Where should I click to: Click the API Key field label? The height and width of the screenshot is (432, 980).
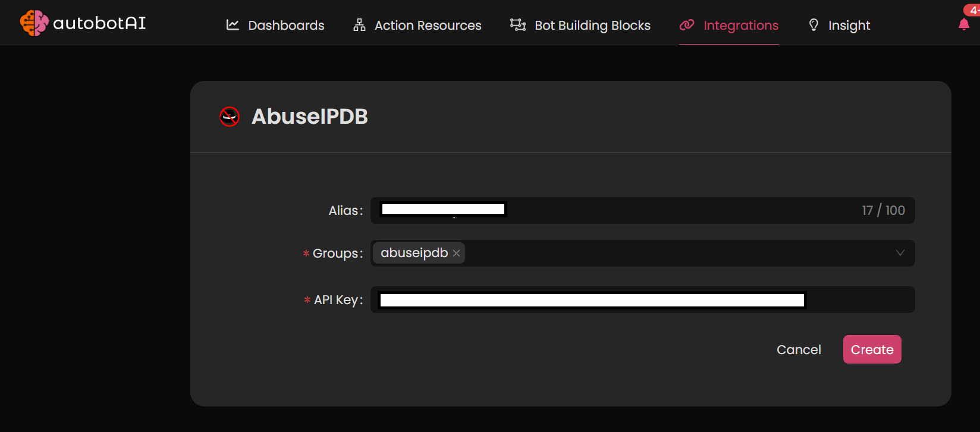338,300
